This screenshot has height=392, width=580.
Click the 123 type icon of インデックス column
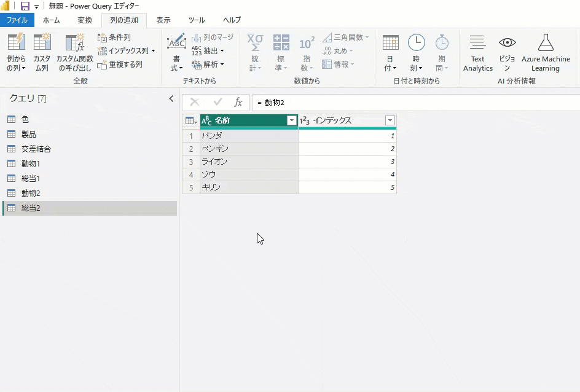click(x=304, y=120)
